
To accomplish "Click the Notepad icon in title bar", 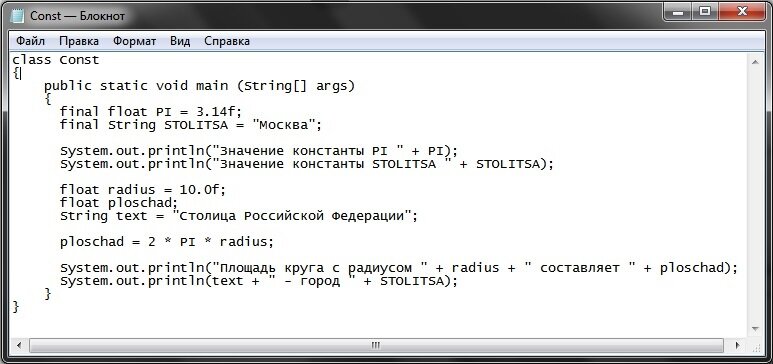I will (18, 16).
